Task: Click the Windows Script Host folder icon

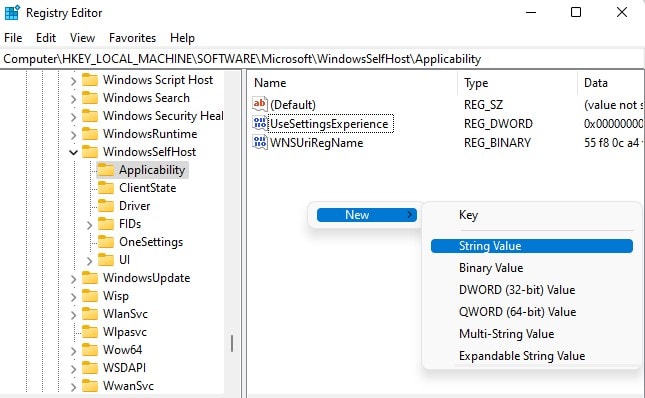Action: (x=90, y=79)
